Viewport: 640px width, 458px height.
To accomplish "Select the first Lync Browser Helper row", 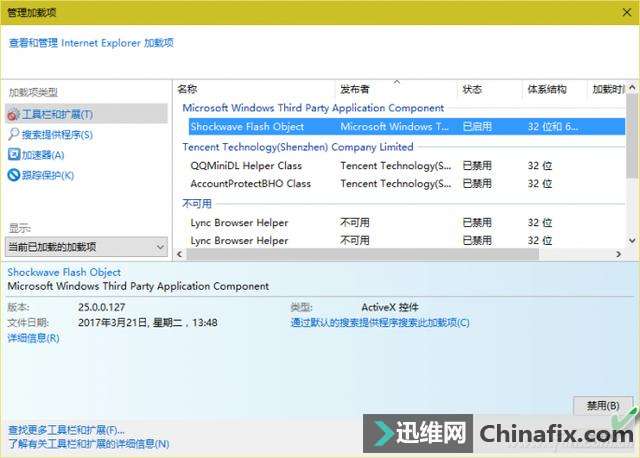I will (407, 222).
